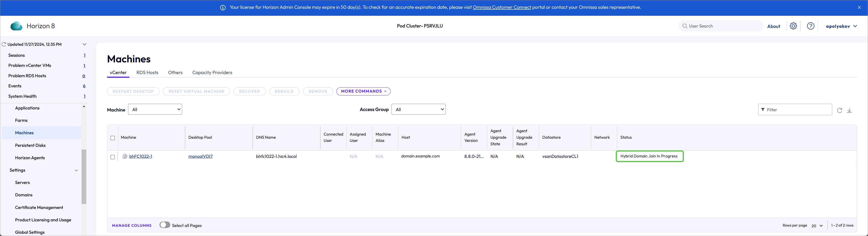Click the search magnifier icon in User Search
Image resolution: width=868 pixels, height=236 pixels.
point(684,26)
